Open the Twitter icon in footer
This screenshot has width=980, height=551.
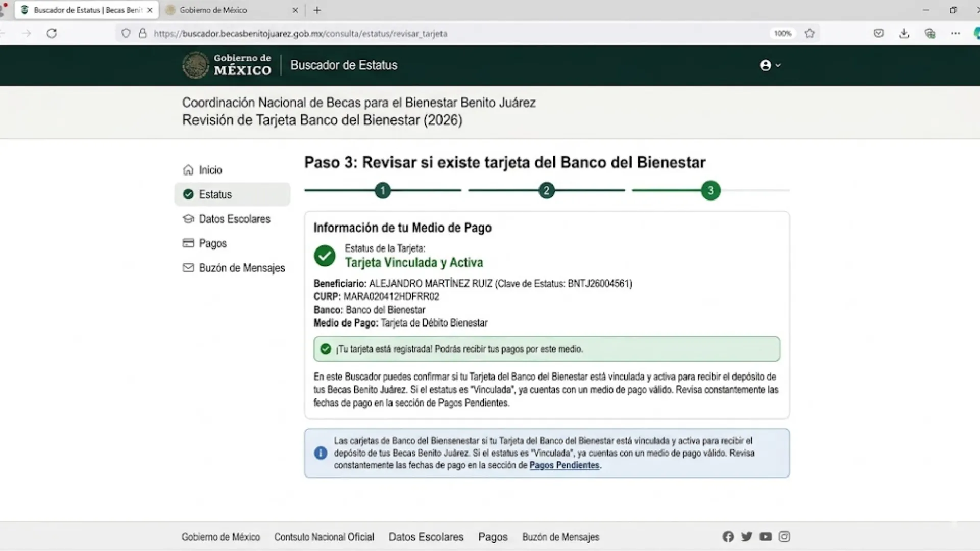pyautogui.click(x=747, y=537)
